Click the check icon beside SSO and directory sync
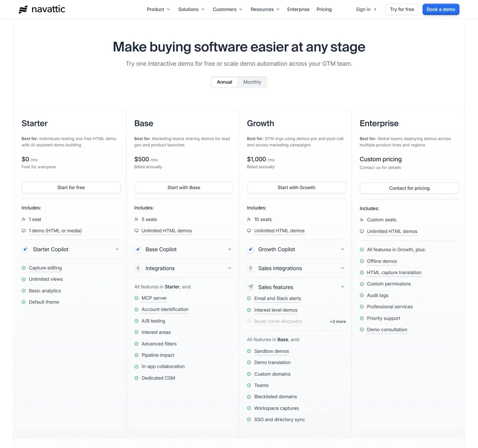 249,419
